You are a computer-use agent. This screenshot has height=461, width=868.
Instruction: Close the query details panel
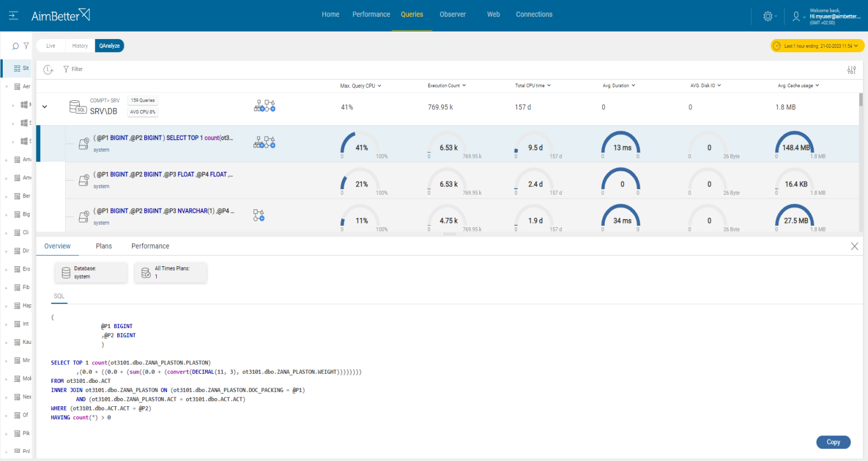tap(854, 246)
